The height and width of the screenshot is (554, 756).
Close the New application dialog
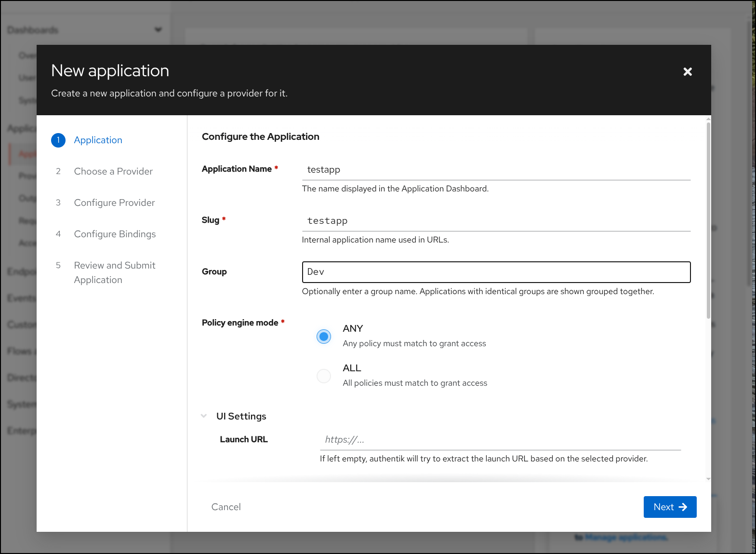[x=688, y=71]
